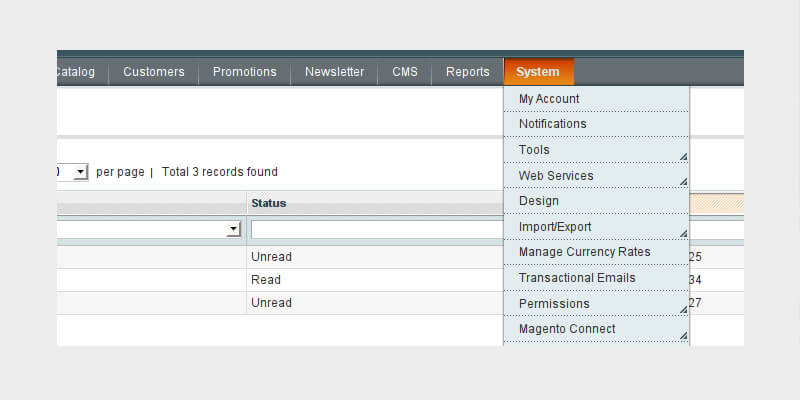
Task: Open the Customers menu
Action: pyautogui.click(x=153, y=72)
